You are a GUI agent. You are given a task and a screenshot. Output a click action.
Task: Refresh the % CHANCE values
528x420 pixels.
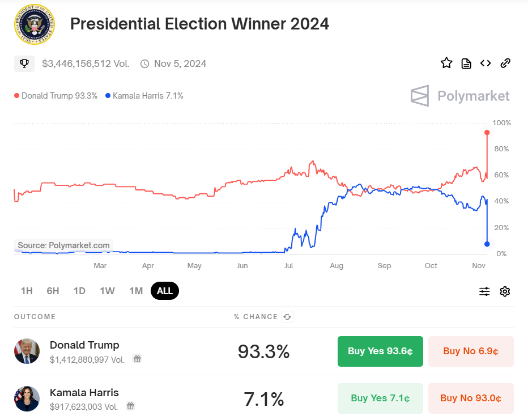tap(287, 317)
